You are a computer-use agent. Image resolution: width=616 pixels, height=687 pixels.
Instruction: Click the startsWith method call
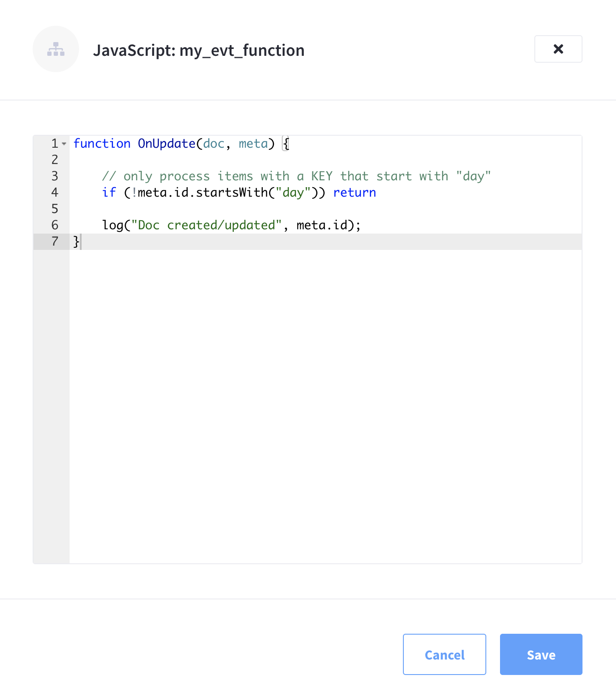point(232,192)
